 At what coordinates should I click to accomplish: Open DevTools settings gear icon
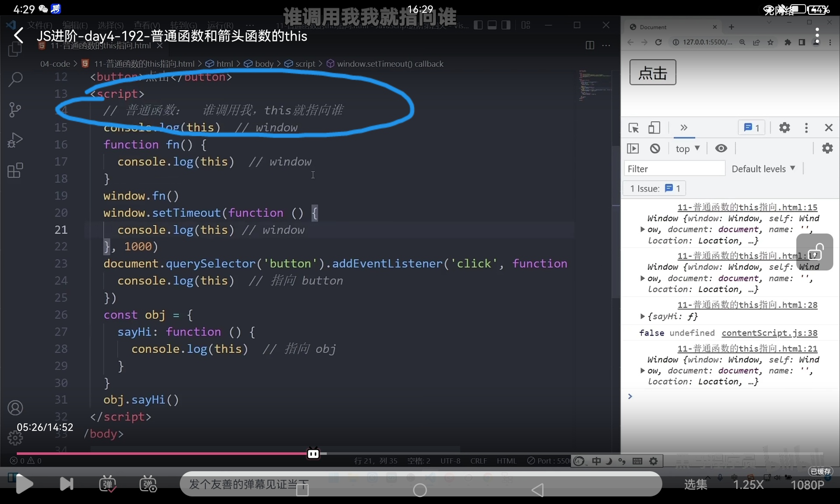point(784,128)
